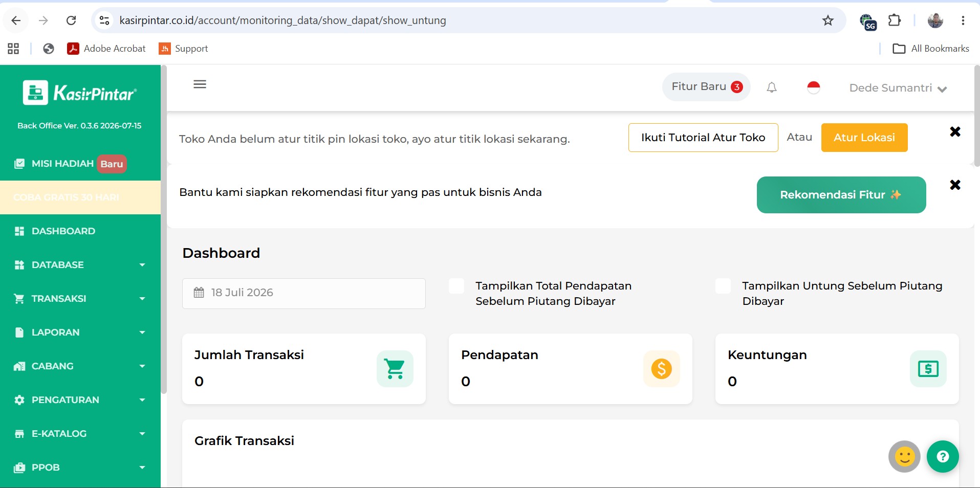Expand the PPOB sidebar menu
The image size is (980, 488).
pyautogui.click(x=80, y=468)
